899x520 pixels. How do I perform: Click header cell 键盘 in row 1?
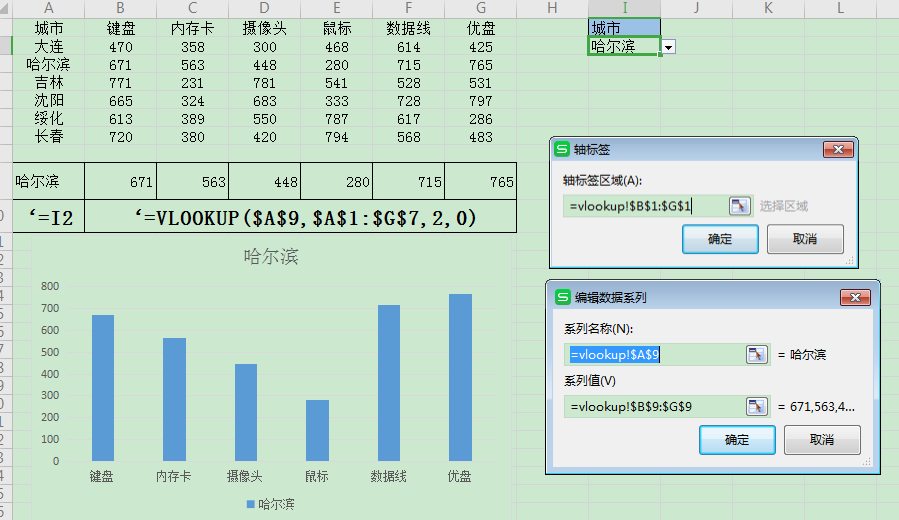click(120, 28)
